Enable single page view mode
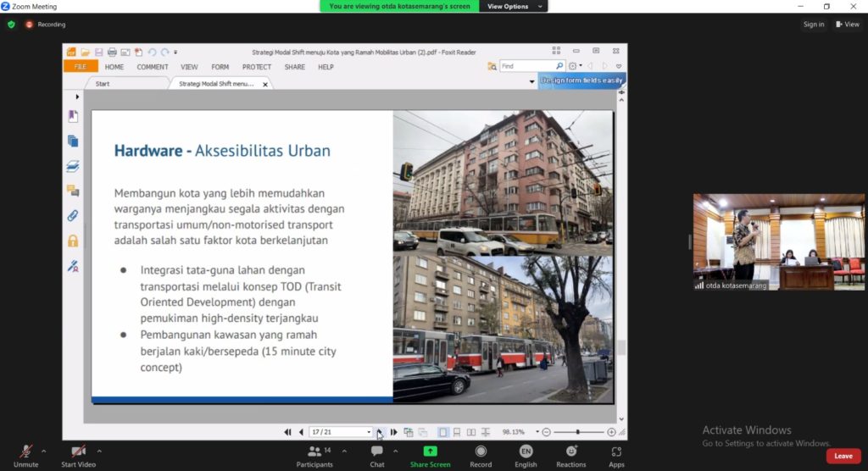This screenshot has height=471, width=868. click(442, 432)
